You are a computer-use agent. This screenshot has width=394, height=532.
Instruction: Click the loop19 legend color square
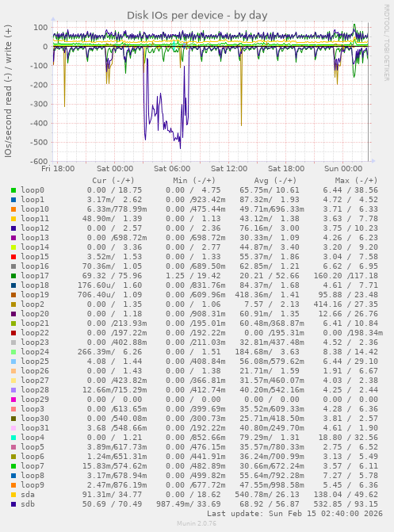tap(13, 295)
